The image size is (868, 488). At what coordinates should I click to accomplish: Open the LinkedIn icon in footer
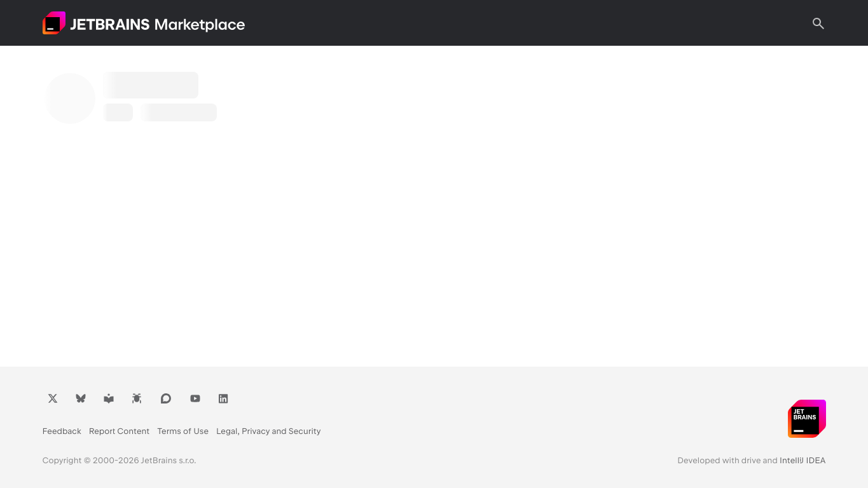pos(223,398)
